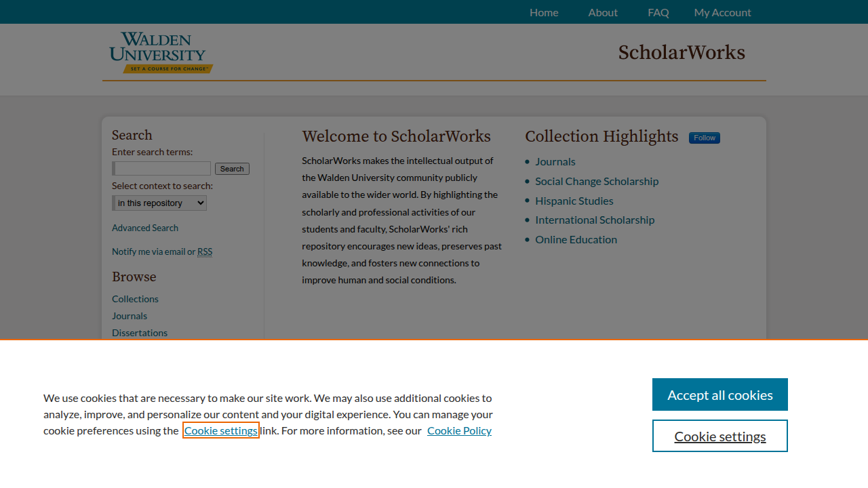Click the inline 'Cookie settings' link in banner text
The width and height of the screenshot is (868, 488).
(221, 430)
